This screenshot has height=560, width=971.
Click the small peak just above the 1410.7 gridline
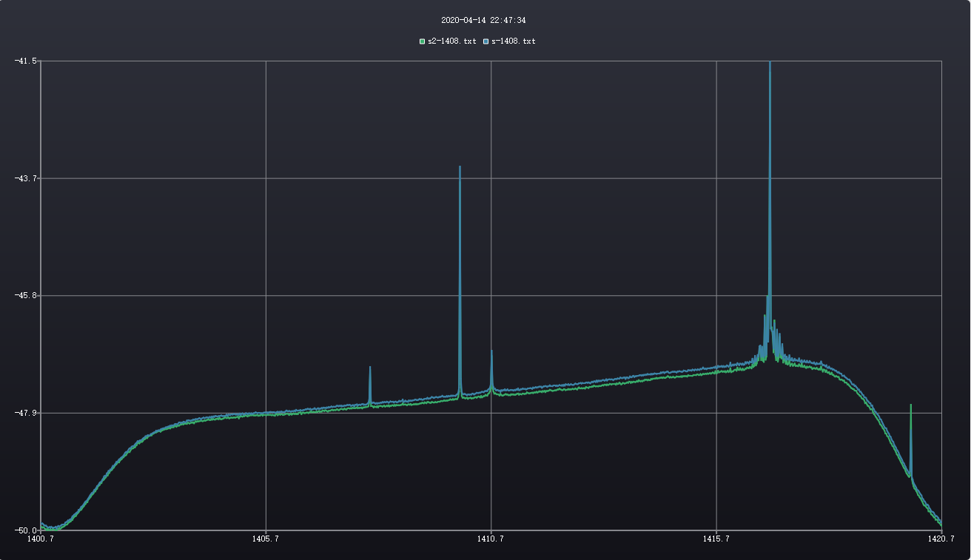(491, 352)
